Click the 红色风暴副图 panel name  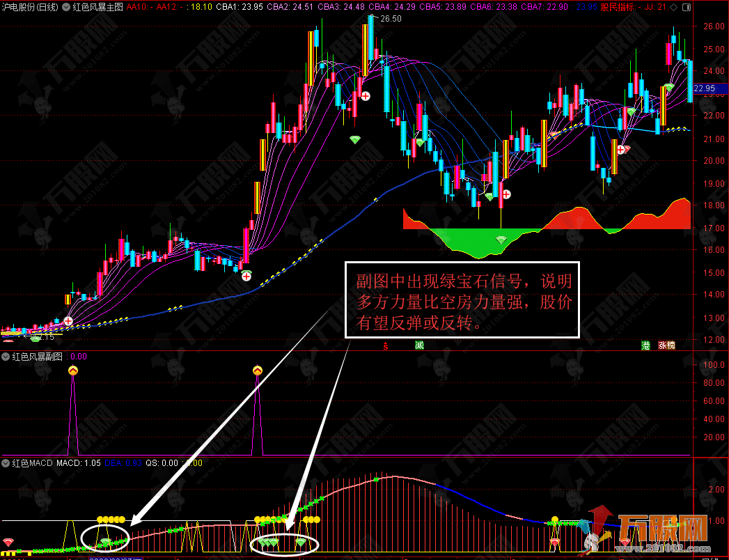(37, 357)
